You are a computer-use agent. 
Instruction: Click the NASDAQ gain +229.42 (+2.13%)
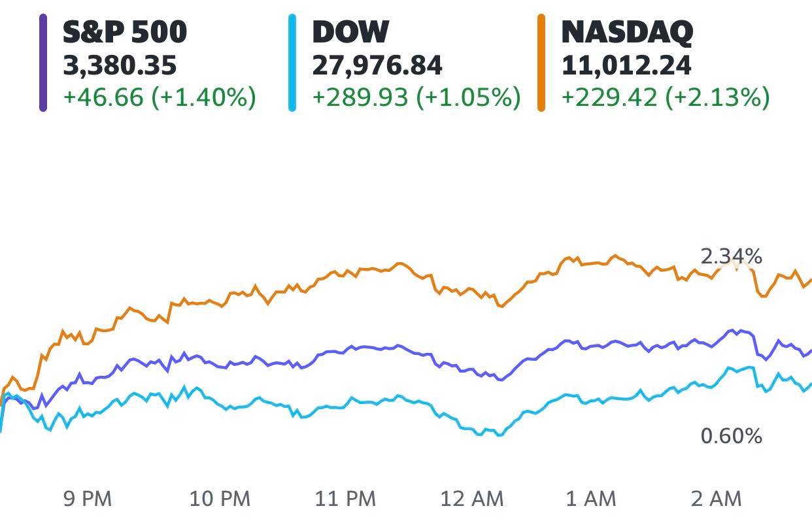click(x=666, y=97)
